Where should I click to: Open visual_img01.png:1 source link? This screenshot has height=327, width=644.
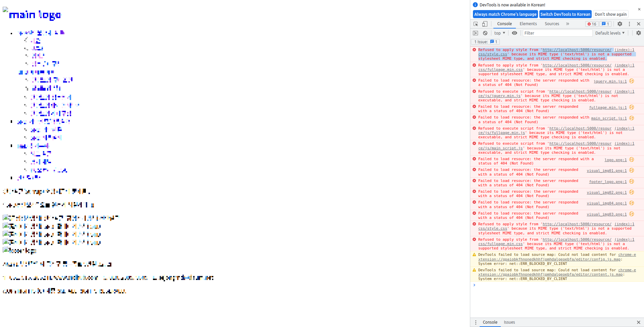[x=606, y=171]
